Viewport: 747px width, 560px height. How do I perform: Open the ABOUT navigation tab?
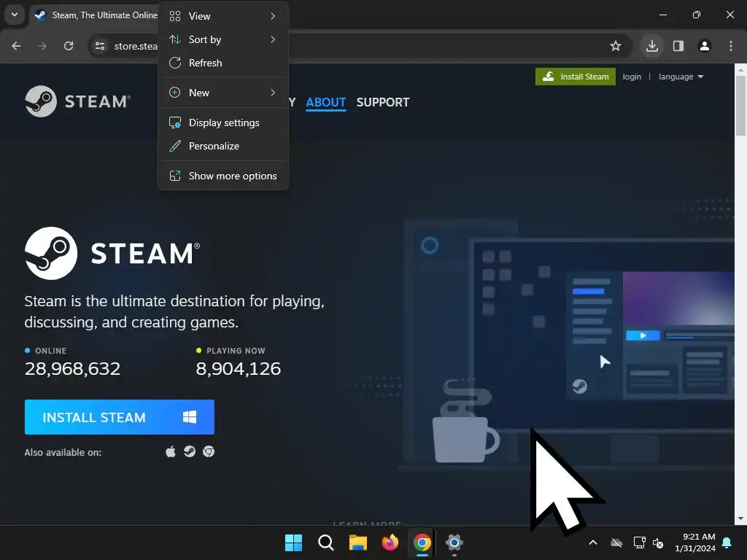[x=326, y=102]
